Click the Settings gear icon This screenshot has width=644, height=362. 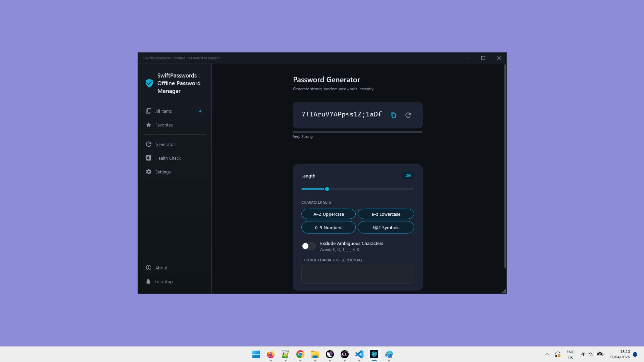coord(149,171)
